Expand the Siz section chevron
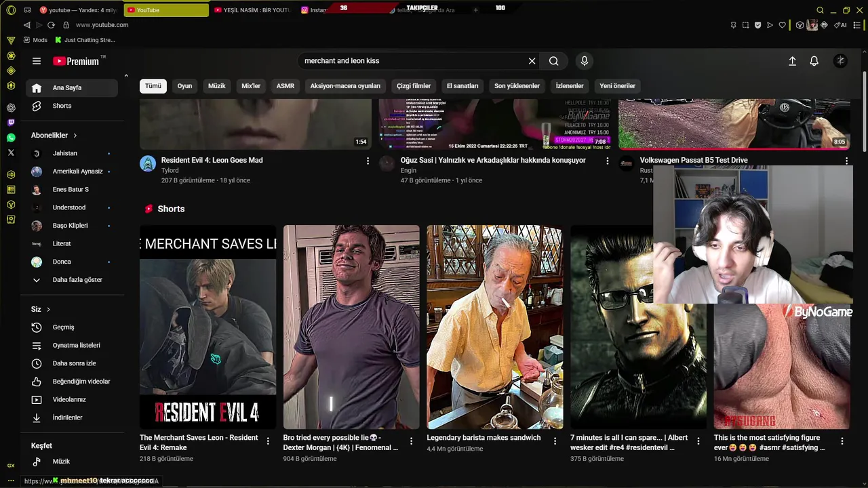The width and height of the screenshot is (868, 488). (48, 310)
